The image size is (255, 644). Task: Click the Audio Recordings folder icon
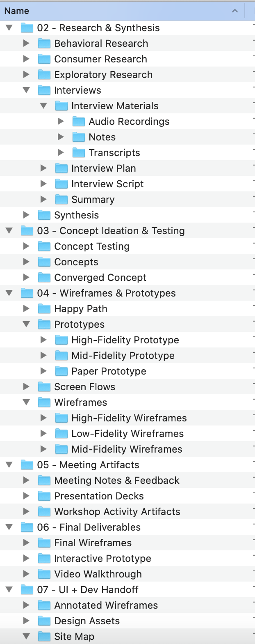coord(78,122)
